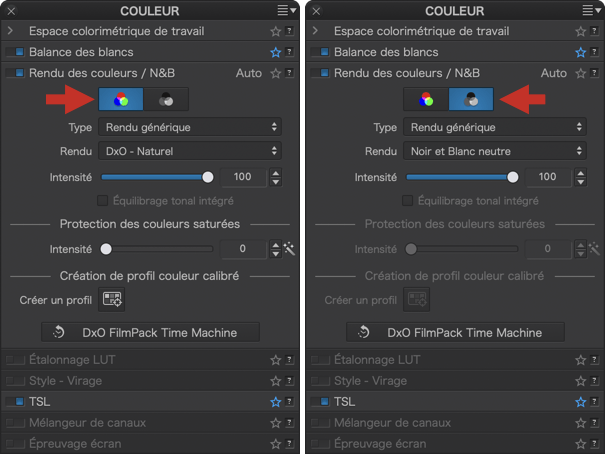Click DxO FilmPack Time Machine in right panel

point(455,332)
